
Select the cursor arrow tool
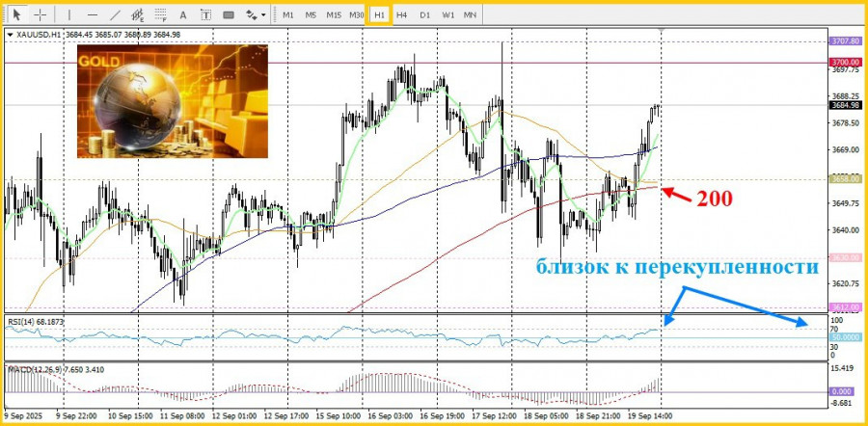(x=16, y=14)
